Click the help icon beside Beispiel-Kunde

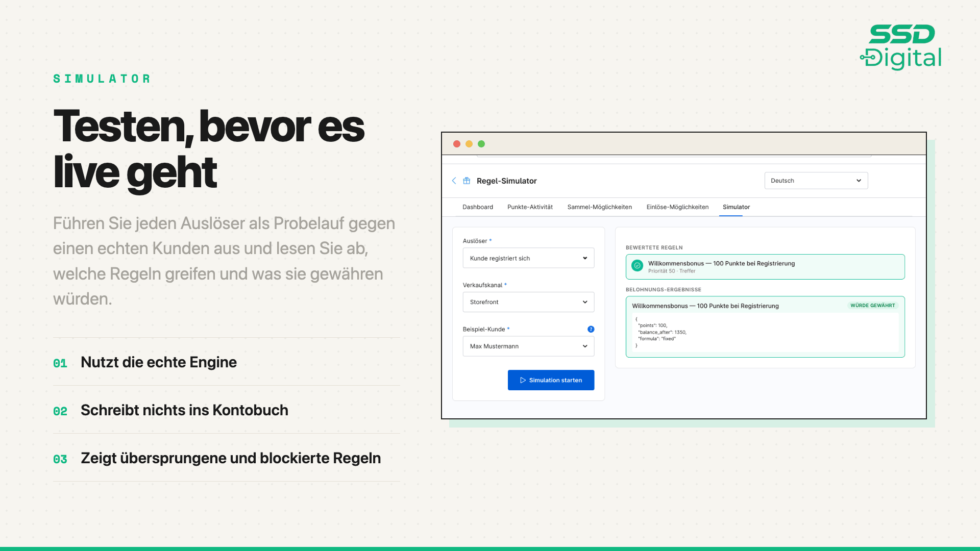pyautogui.click(x=591, y=329)
